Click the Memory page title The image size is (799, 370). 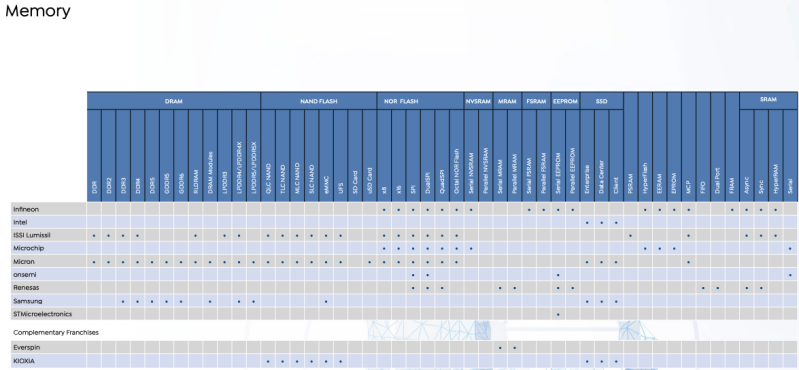click(x=38, y=11)
